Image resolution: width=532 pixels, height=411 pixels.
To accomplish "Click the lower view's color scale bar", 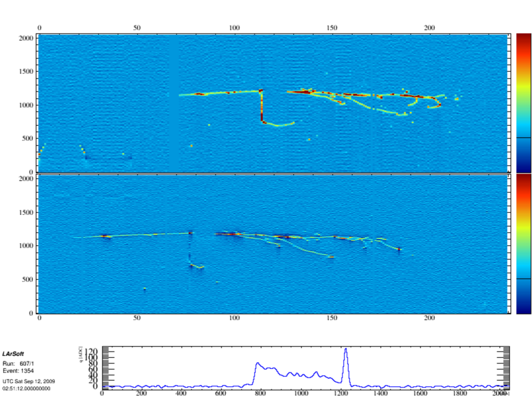I will coord(523,244).
